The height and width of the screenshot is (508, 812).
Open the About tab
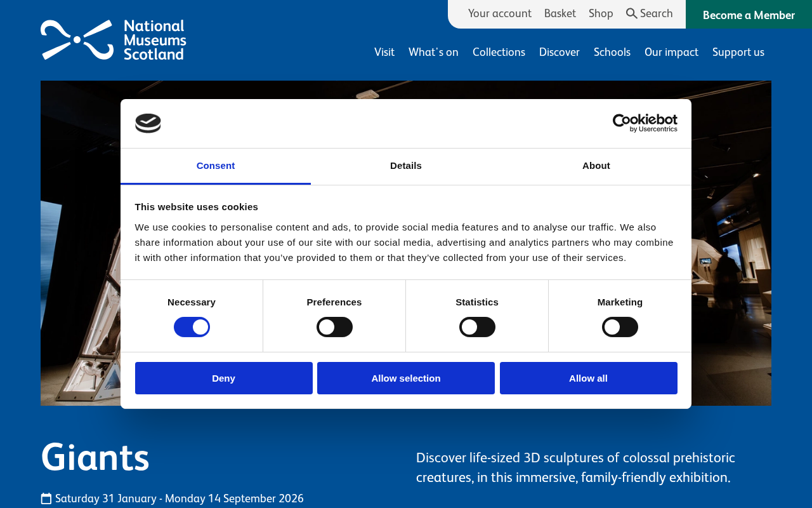596,166
